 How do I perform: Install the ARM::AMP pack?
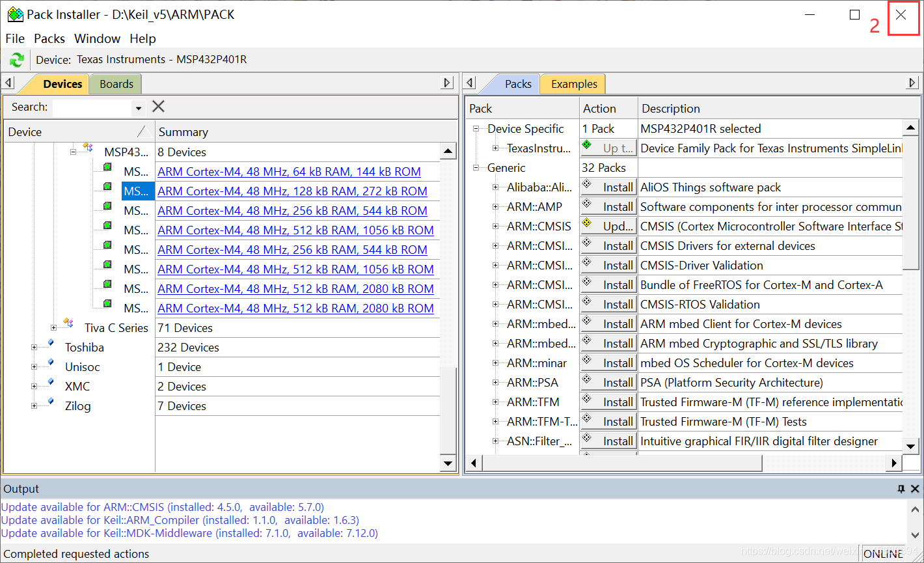tap(608, 207)
